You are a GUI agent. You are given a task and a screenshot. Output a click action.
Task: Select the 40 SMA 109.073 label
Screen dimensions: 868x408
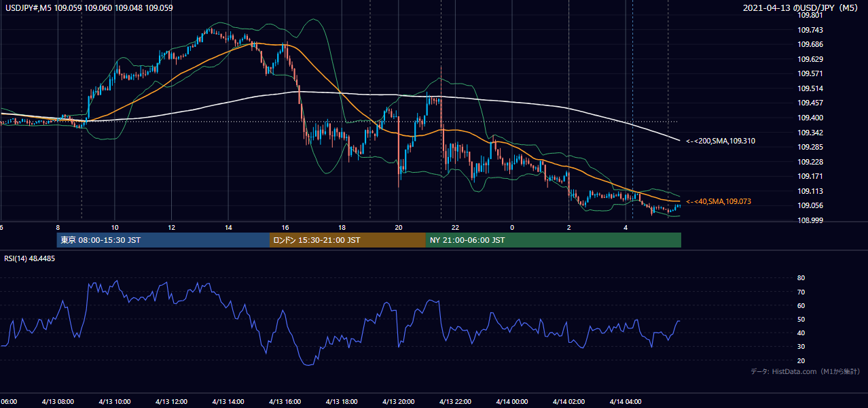[719, 201]
